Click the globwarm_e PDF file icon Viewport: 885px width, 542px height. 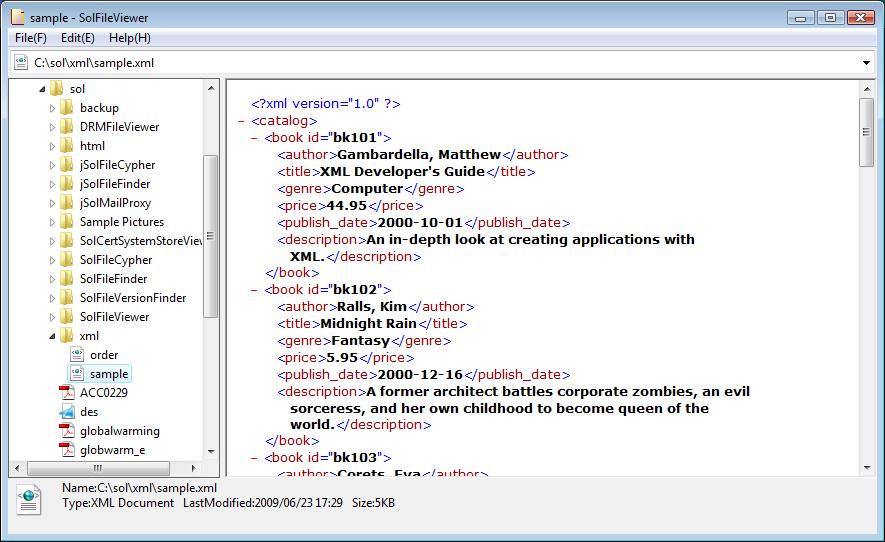[67, 449]
